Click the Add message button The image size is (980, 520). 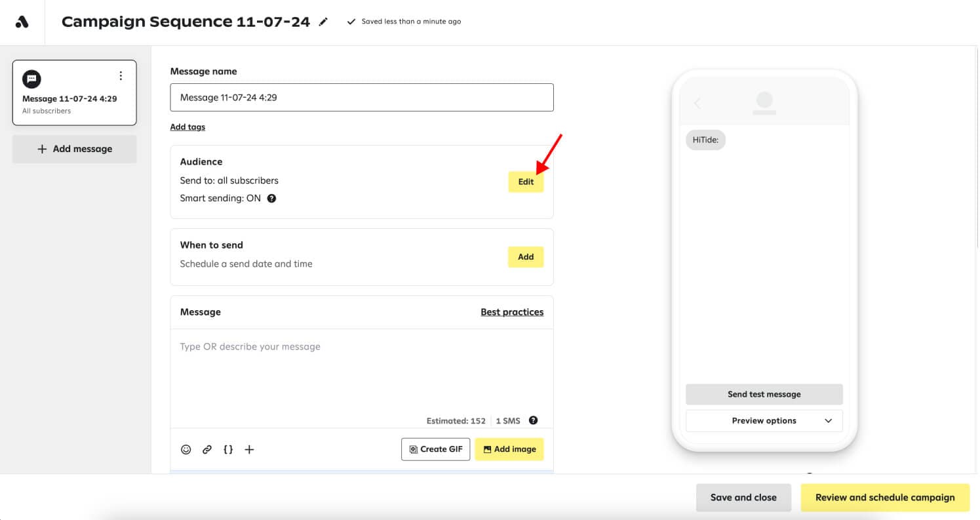(74, 150)
